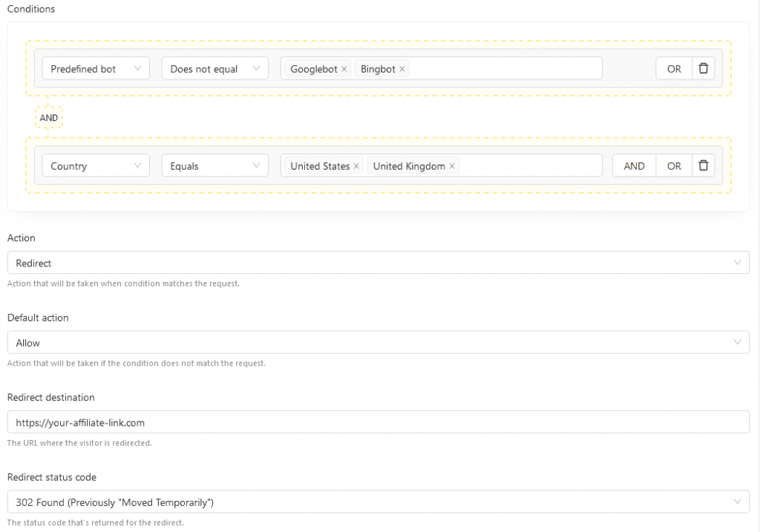Click OR button in the Predefined bot row
The width and height of the screenshot is (760, 532).
pyautogui.click(x=674, y=68)
